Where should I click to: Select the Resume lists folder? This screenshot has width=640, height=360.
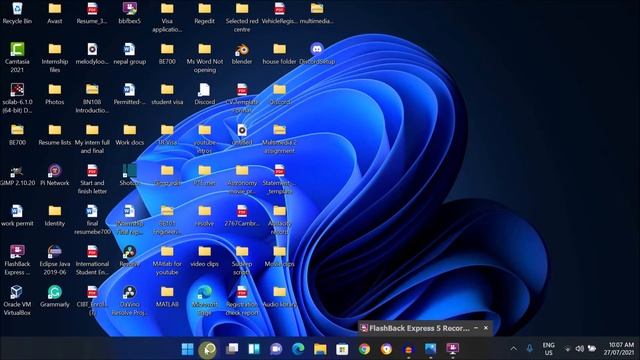(55, 135)
